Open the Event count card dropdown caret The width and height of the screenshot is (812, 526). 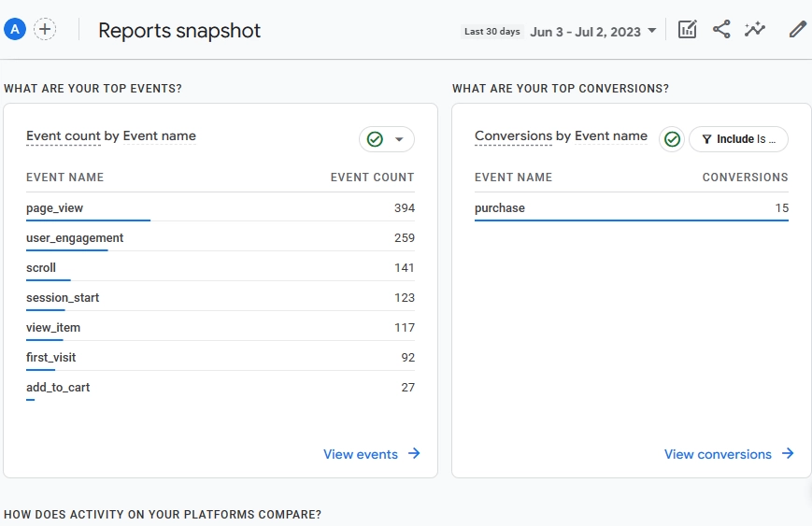[x=399, y=139]
